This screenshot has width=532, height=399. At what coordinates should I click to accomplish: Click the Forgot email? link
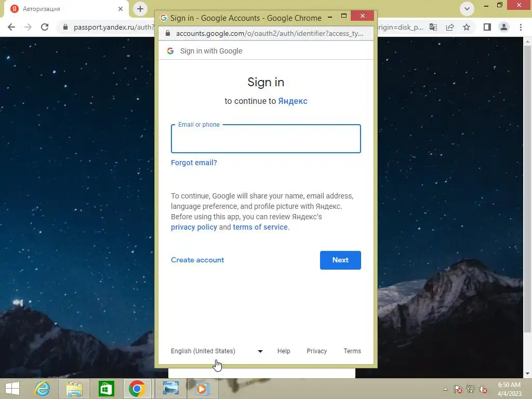click(194, 163)
